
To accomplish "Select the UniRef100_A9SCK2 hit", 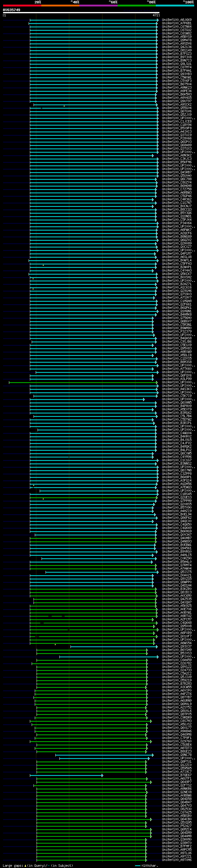I will coord(177,104).
